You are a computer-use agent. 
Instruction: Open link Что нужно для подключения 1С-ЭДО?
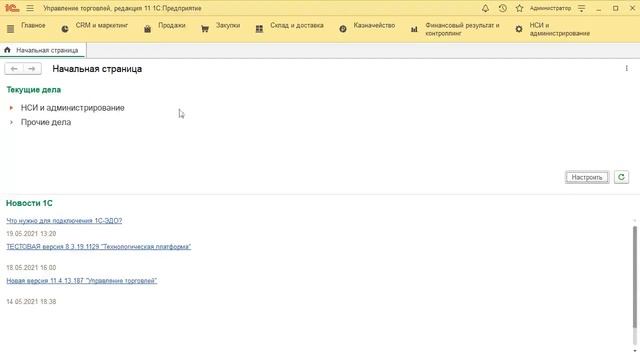coord(64,220)
